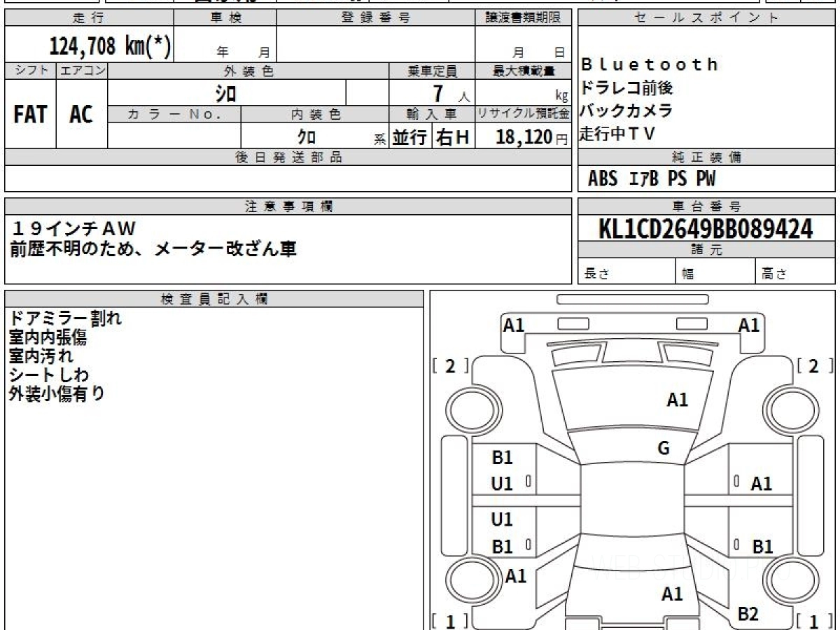
Task: Select the 外装小傷有り inspector note
Action: click(x=57, y=393)
